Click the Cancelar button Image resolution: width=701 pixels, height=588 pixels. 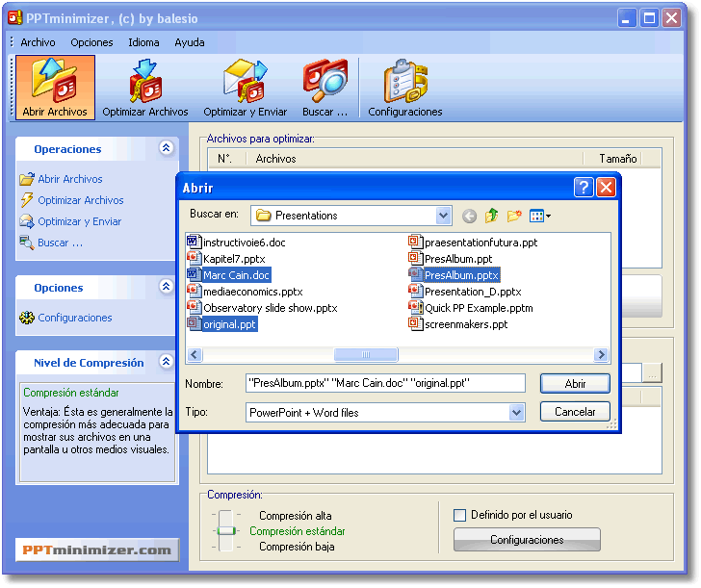[575, 412]
